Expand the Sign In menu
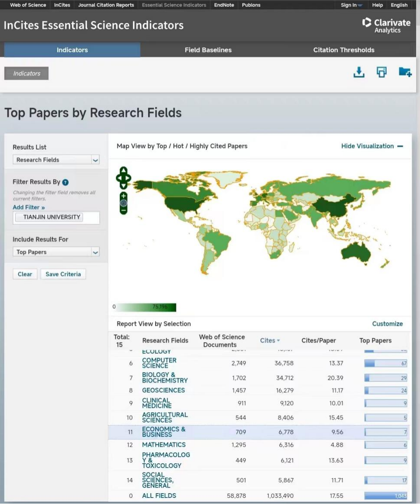 point(351,5)
